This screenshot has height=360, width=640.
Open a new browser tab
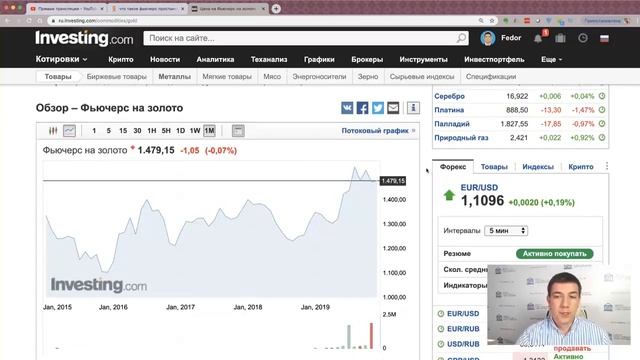point(276,9)
